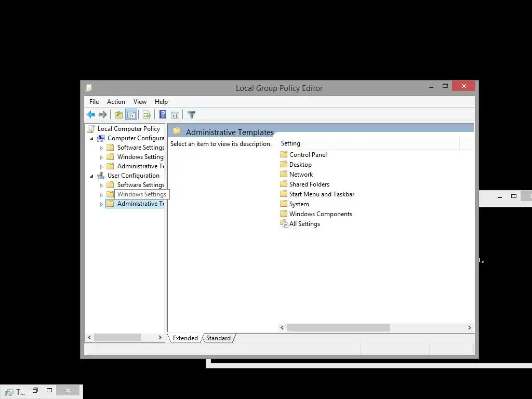The image size is (532, 399).
Task: Click left arrow of tree pane scrollbar
Action: [89, 337]
